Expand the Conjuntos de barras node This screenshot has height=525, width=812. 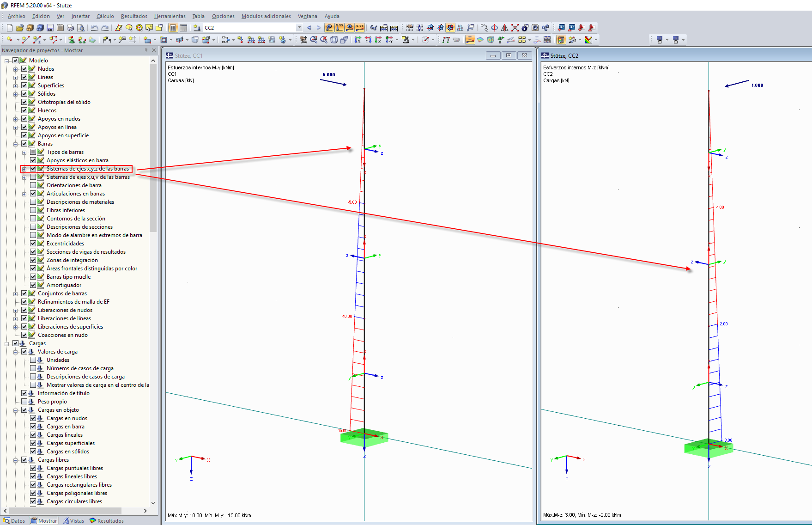[16, 293]
